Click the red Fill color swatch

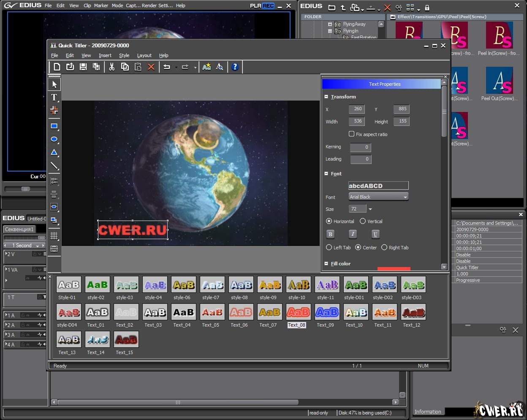pos(394,268)
